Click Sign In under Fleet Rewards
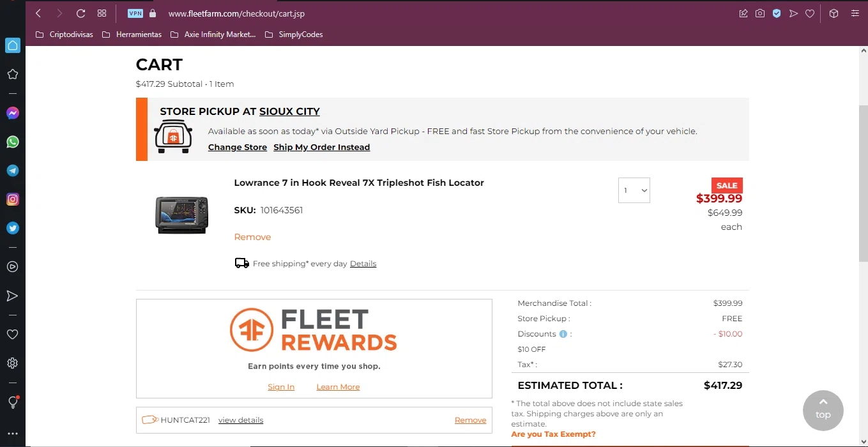Viewport: 868px width, 447px height. (281, 387)
